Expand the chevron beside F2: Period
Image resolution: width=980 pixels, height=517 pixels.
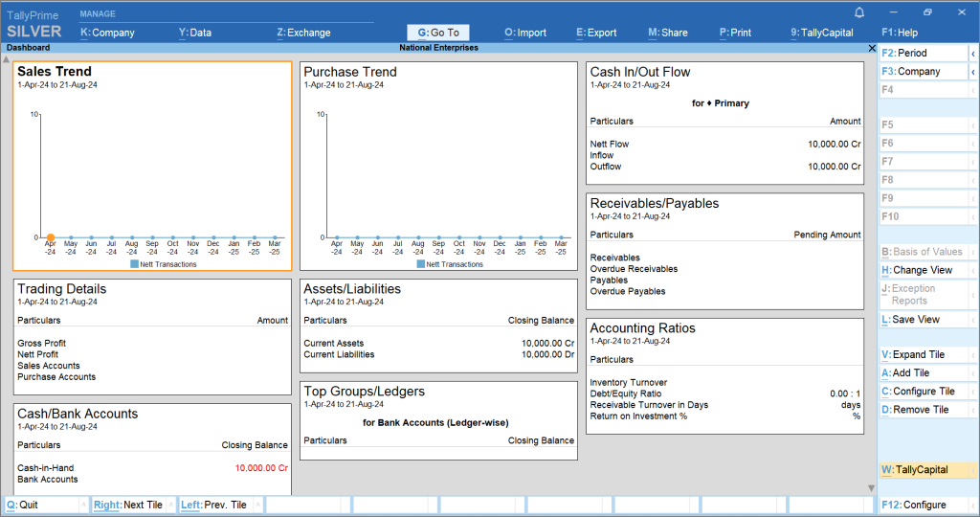pos(973,54)
